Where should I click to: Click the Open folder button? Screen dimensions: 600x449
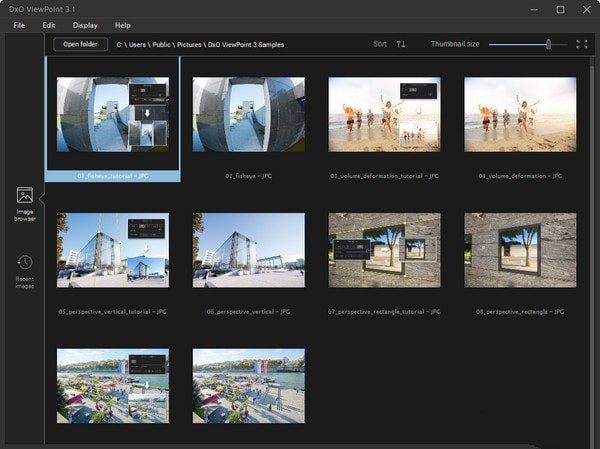tap(80, 44)
